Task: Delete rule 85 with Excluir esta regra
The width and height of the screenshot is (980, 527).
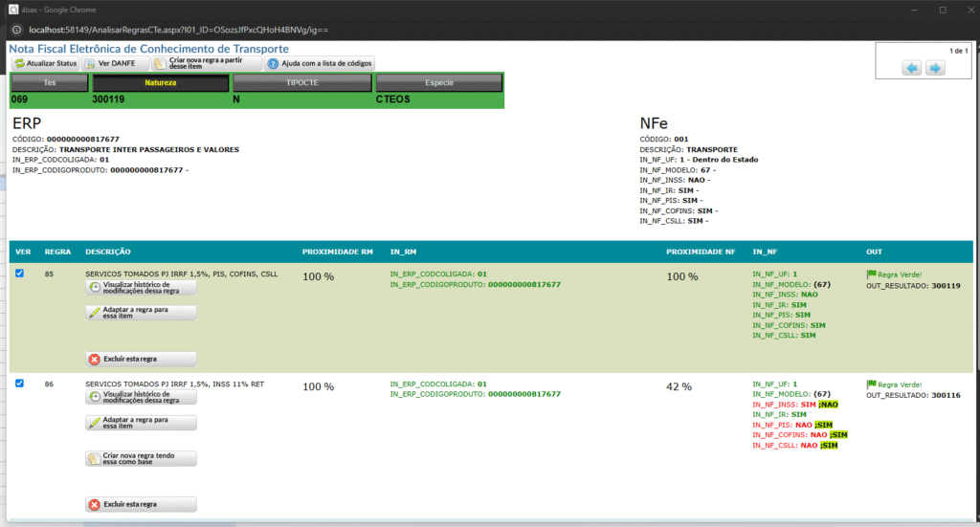Action: click(x=141, y=360)
